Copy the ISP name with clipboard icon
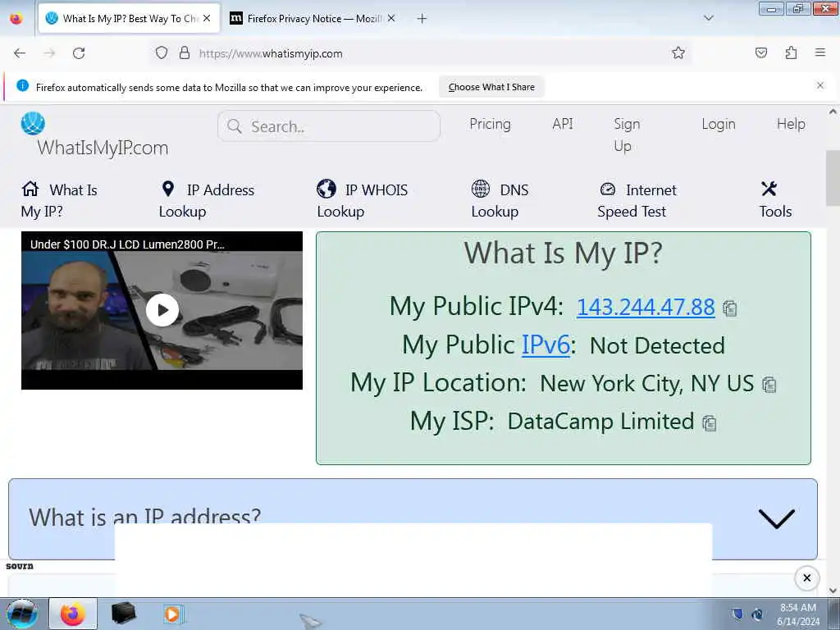The width and height of the screenshot is (840, 630). (x=710, y=423)
